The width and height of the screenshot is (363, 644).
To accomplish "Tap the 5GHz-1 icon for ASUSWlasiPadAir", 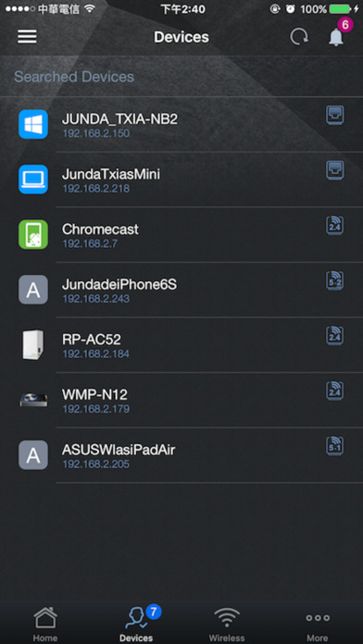I will click(335, 446).
